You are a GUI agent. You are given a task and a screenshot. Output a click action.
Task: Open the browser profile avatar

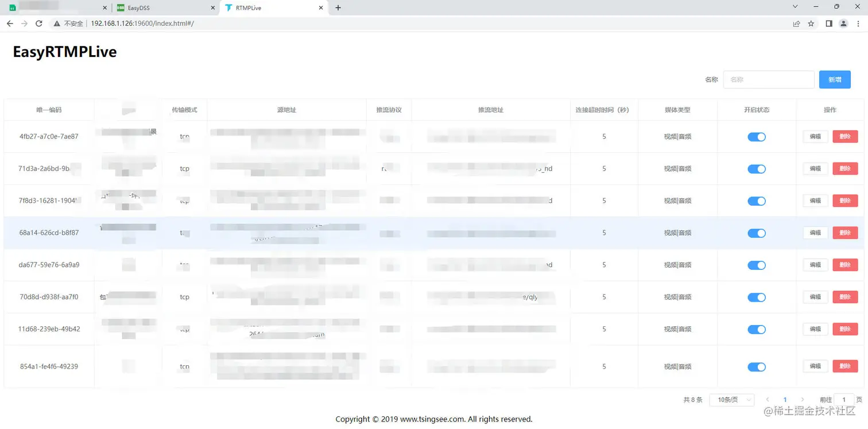(843, 24)
